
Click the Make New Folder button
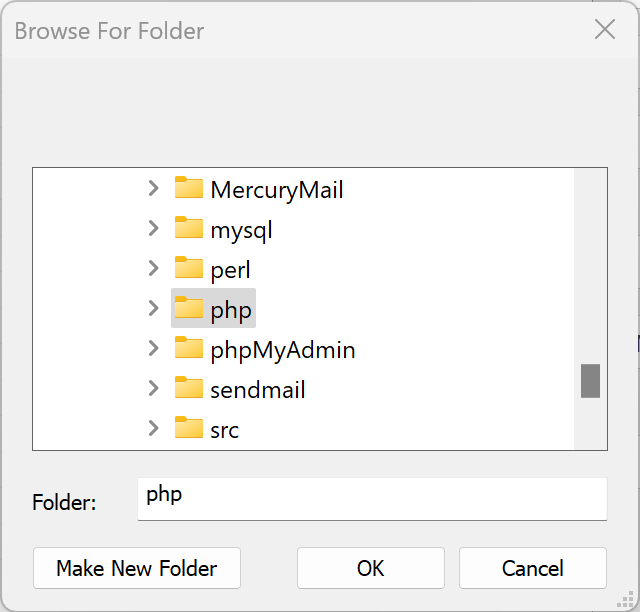point(137,568)
